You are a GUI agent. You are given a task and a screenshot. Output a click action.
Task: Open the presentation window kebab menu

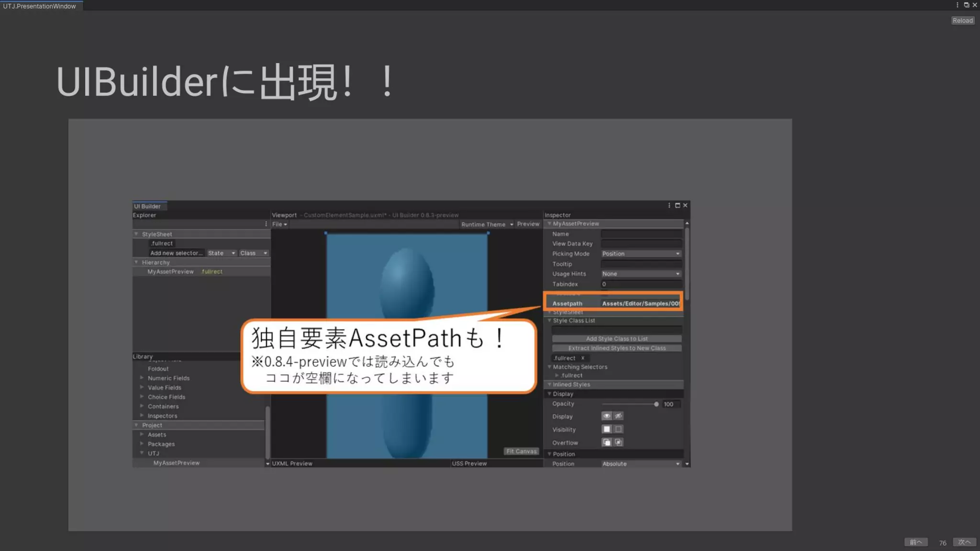click(x=958, y=5)
